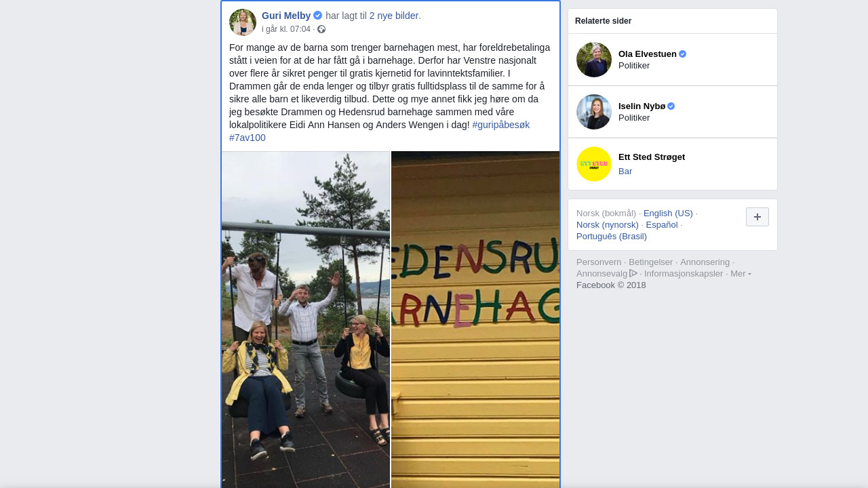Switch language to Norsk (nynorsk)

tap(608, 224)
